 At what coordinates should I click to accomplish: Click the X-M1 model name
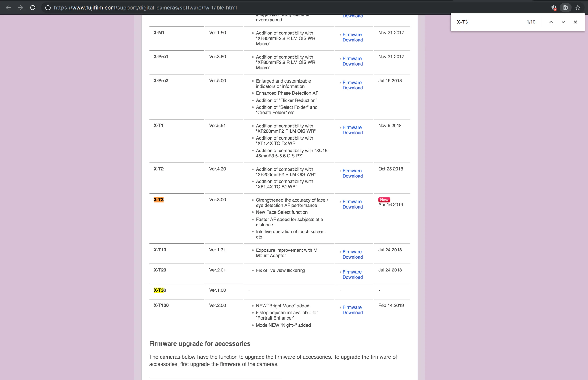pos(159,33)
